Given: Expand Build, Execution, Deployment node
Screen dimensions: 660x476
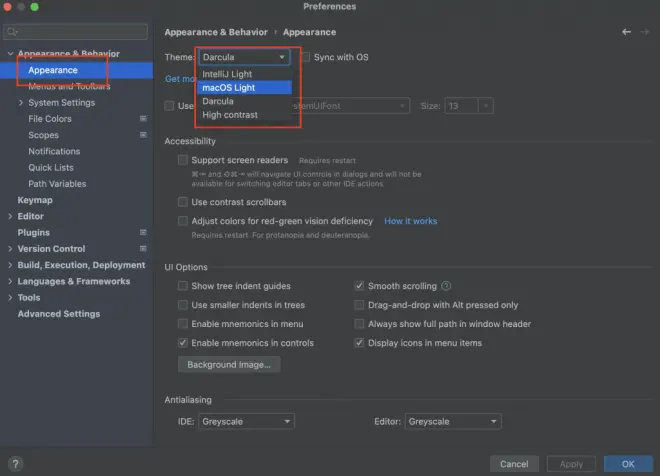Looking at the screenshot, I should pyautogui.click(x=10, y=265).
